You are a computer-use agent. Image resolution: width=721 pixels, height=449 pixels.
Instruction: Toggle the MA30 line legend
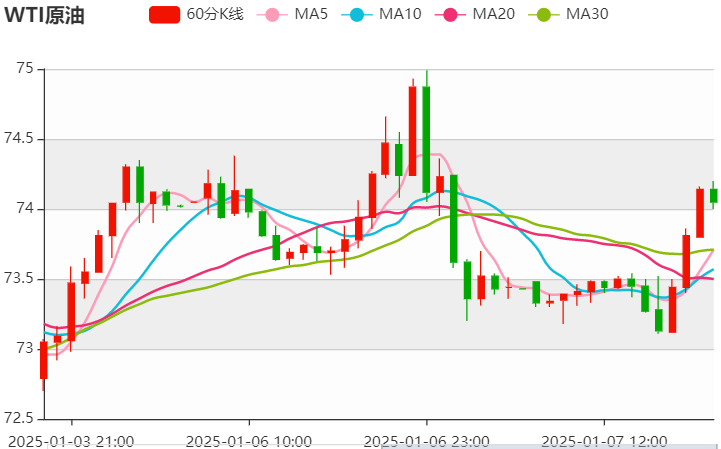pos(568,14)
